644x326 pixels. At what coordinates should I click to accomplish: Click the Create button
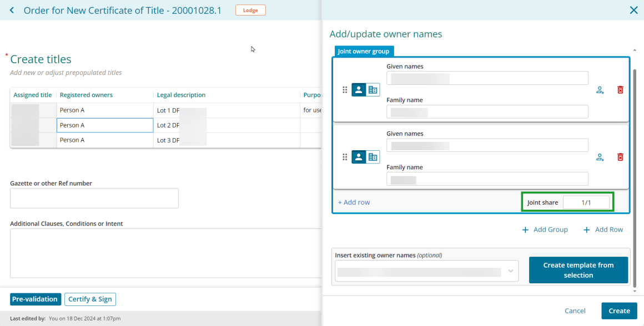(x=620, y=311)
